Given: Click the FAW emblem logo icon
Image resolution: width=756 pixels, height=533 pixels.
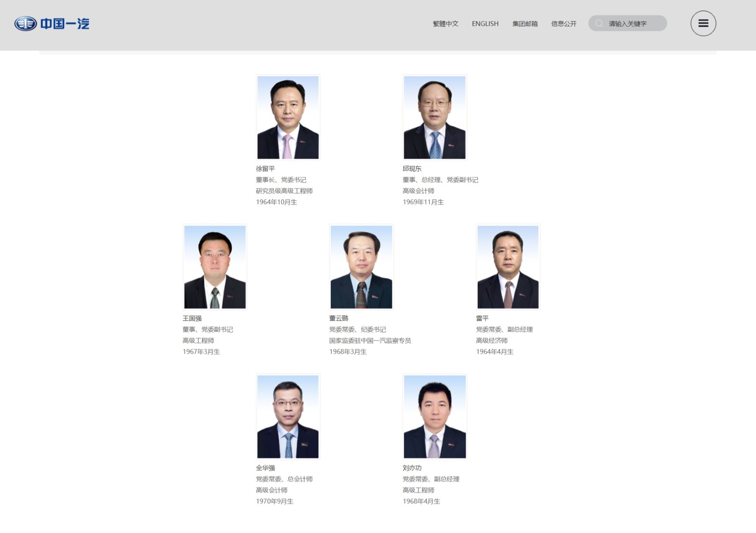Looking at the screenshot, I should pyautogui.click(x=25, y=24).
